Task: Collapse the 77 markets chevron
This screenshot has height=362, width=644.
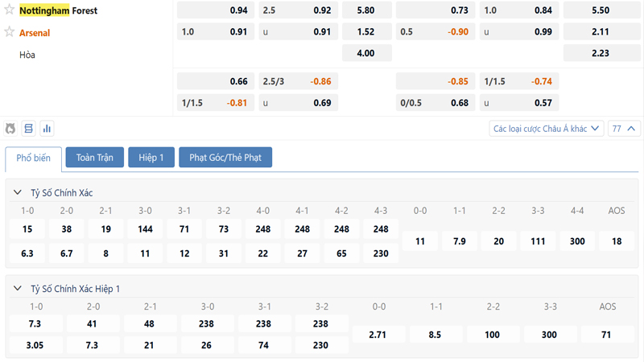Action: (x=625, y=129)
